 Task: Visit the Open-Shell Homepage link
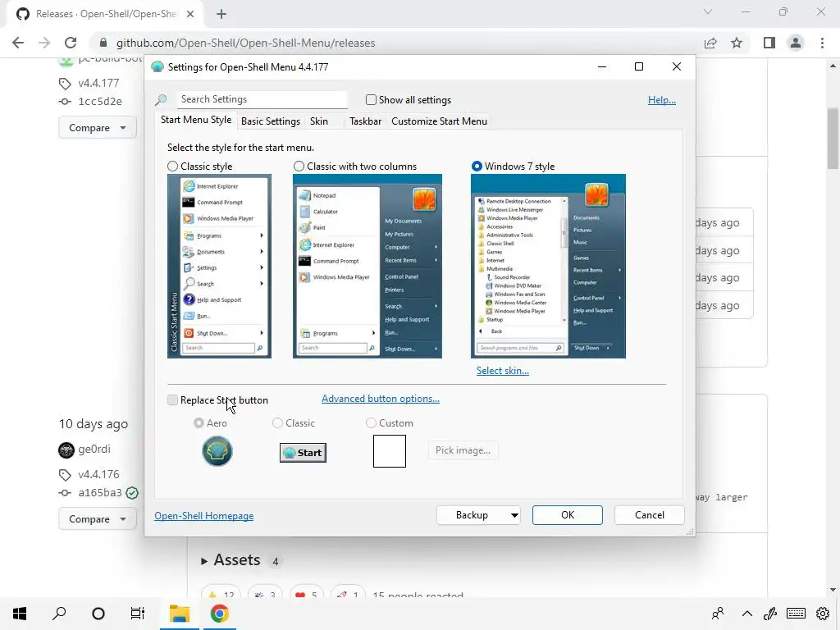click(x=204, y=516)
